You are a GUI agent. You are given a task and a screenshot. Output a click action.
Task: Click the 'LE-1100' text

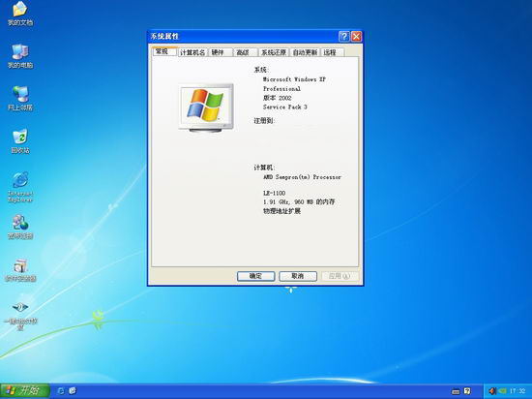click(274, 193)
